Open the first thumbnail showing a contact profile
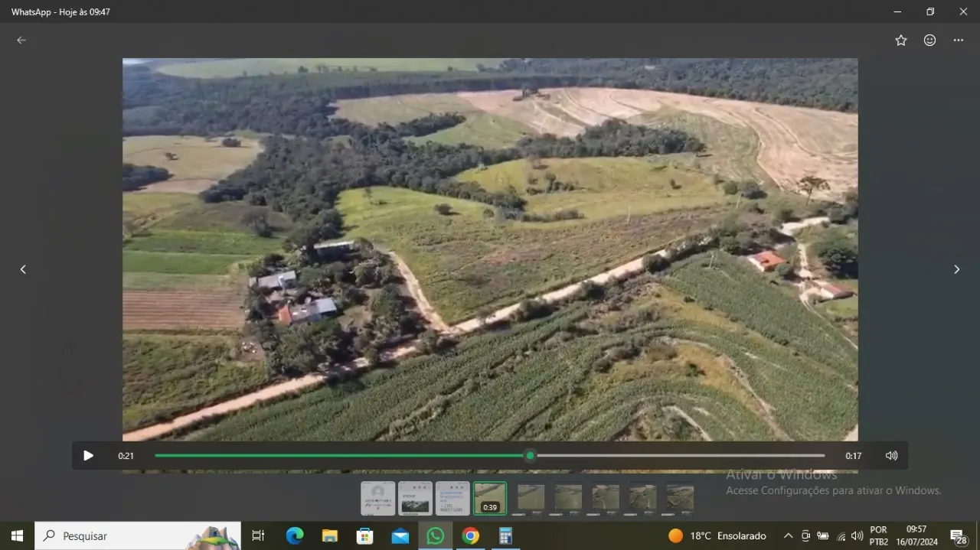Image resolution: width=980 pixels, height=550 pixels. (378, 498)
